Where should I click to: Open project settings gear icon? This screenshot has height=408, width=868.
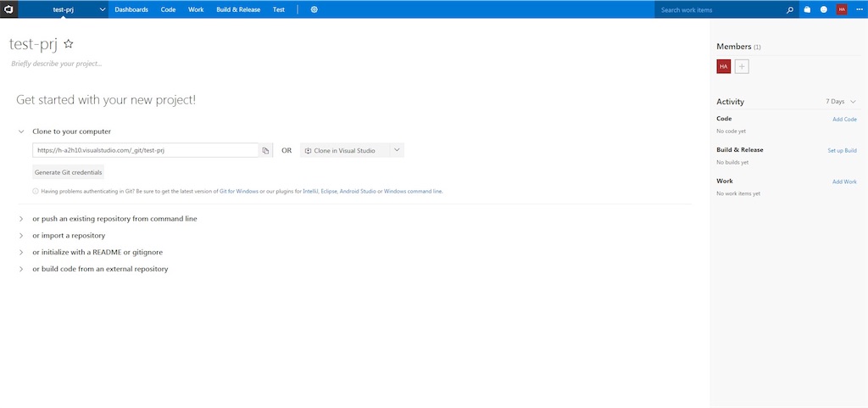(x=314, y=9)
